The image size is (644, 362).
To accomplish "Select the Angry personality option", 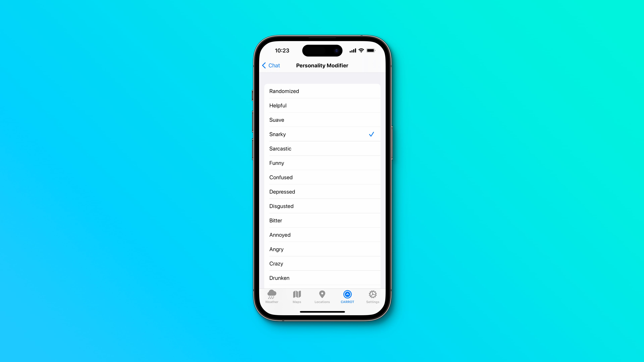I will pos(321,249).
